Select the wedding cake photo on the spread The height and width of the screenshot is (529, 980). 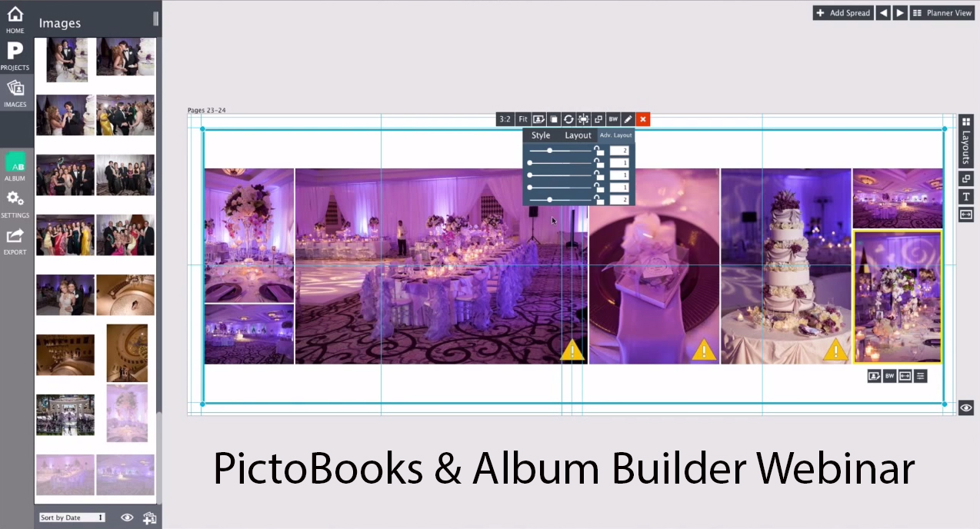[785, 266]
